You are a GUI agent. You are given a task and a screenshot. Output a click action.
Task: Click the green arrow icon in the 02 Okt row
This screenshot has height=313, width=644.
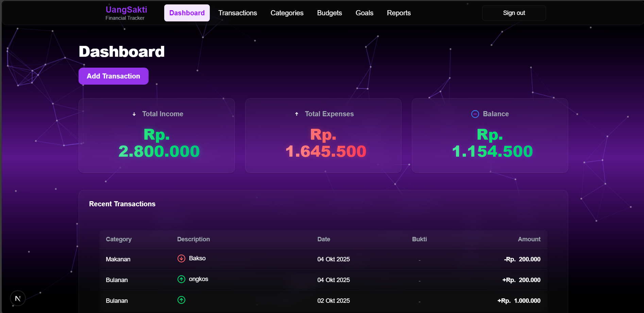click(x=181, y=300)
